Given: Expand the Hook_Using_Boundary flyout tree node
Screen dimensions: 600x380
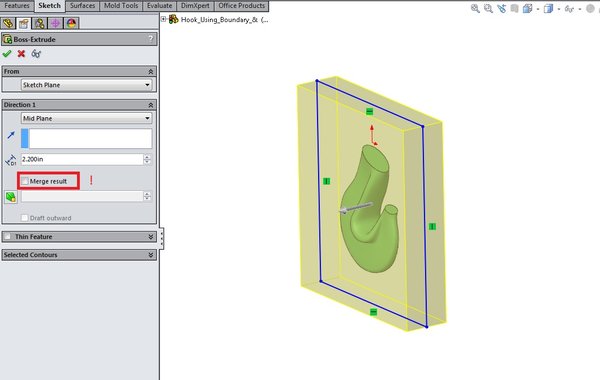Looking at the screenshot, I should [164, 19].
